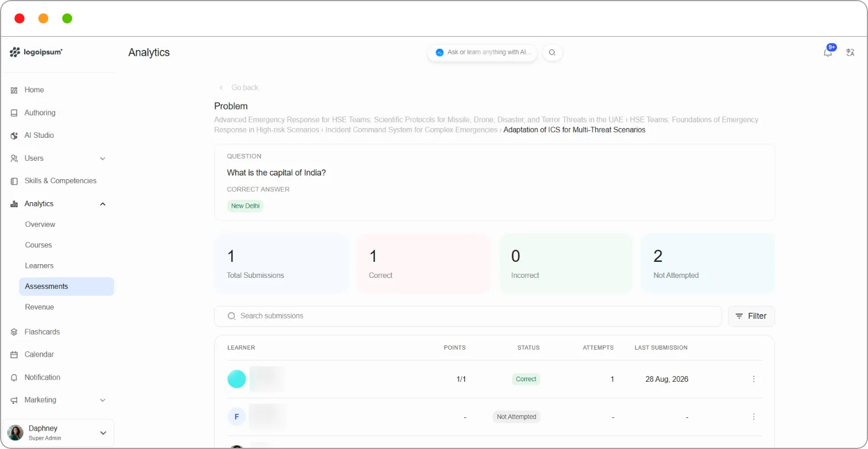868x449 pixels.
Task: Click Go back link
Action: point(239,88)
